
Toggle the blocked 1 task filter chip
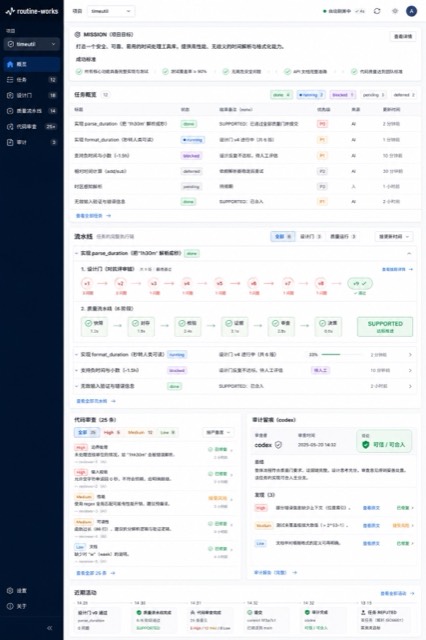pos(343,95)
